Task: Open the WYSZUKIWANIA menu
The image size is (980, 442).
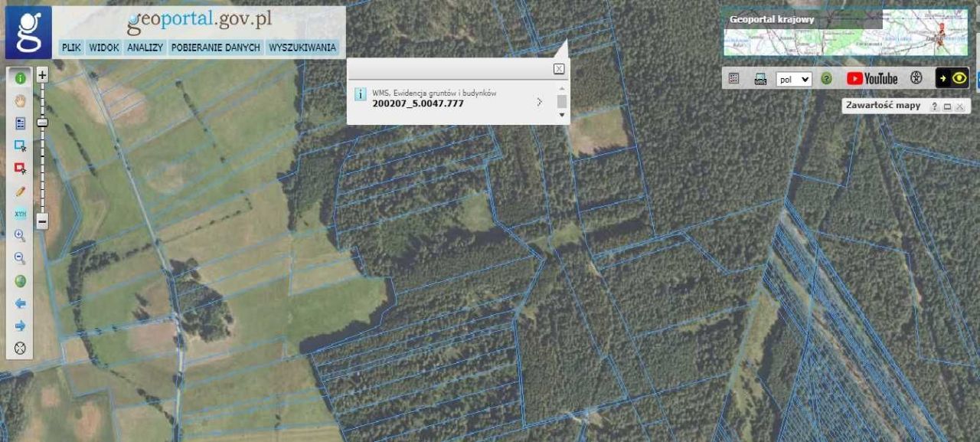Action: point(302,47)
